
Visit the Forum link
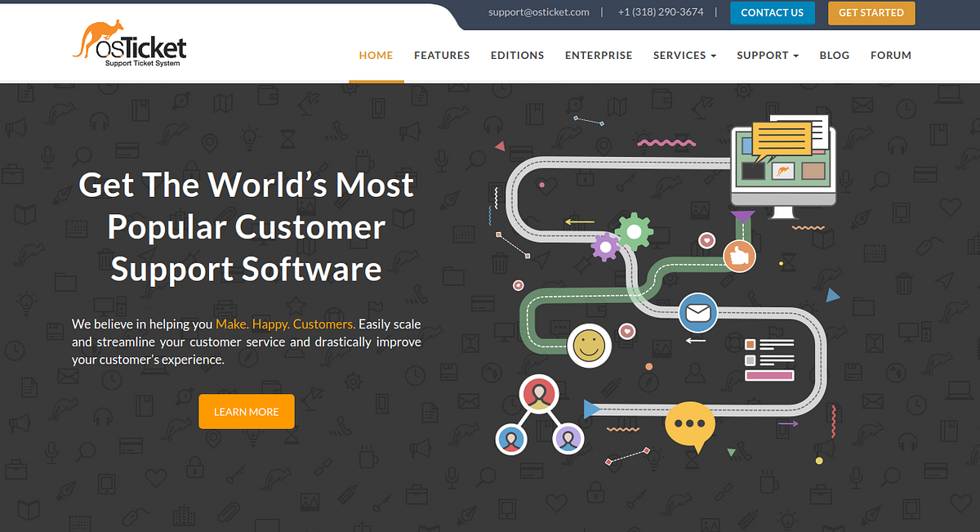click(891, 56)
